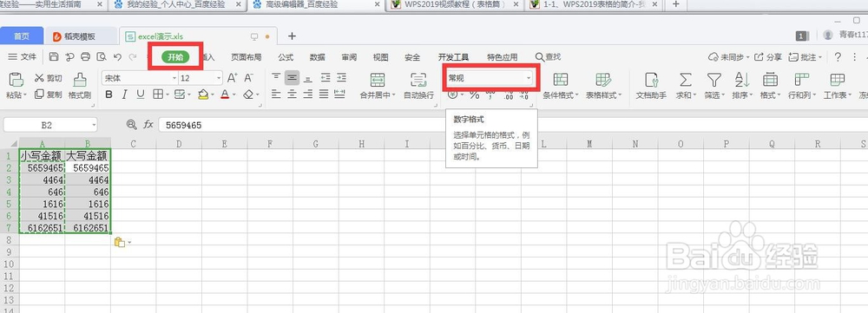Open Rows and Columns (行和列) menu
This screenshot has width=868, height=313.
(801, 86)
